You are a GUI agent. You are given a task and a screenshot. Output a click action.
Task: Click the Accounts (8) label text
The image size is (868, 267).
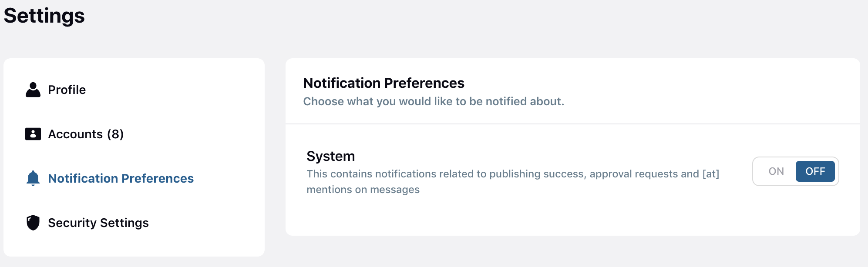click(x=86, y=134)
